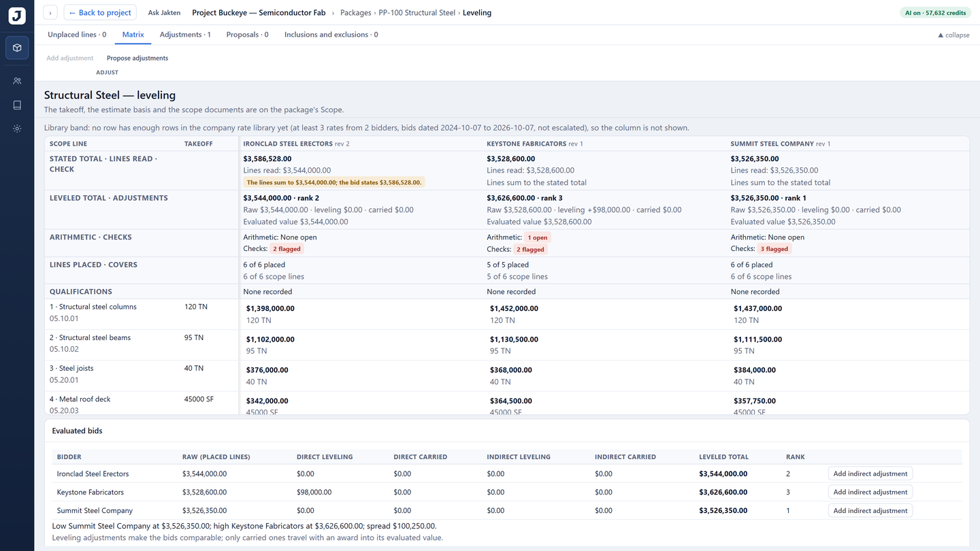Open the gear settings icon in sidebar

point(17,129)
